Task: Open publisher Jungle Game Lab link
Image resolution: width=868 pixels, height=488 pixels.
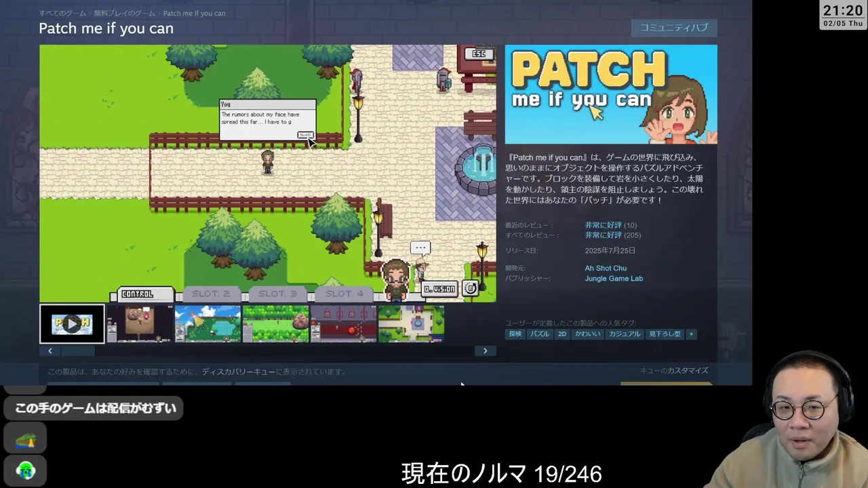Action: pos(614,279)
